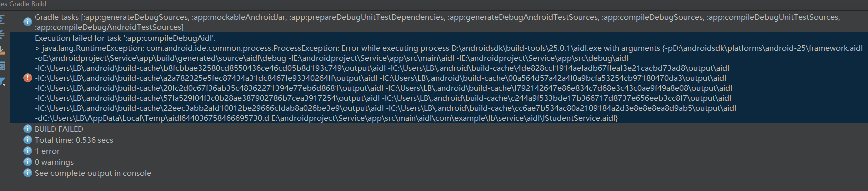Click info icon beside BUILD FAILED
868x191 pixels.
pyautogui.click(x=28, y=129)
